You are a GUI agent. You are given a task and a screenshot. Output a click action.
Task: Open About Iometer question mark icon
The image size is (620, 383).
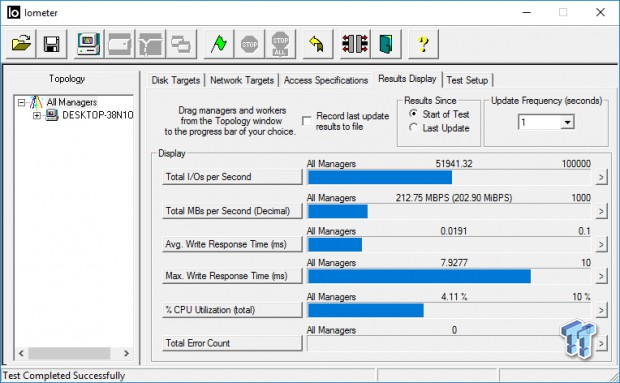tap(423, 43)
